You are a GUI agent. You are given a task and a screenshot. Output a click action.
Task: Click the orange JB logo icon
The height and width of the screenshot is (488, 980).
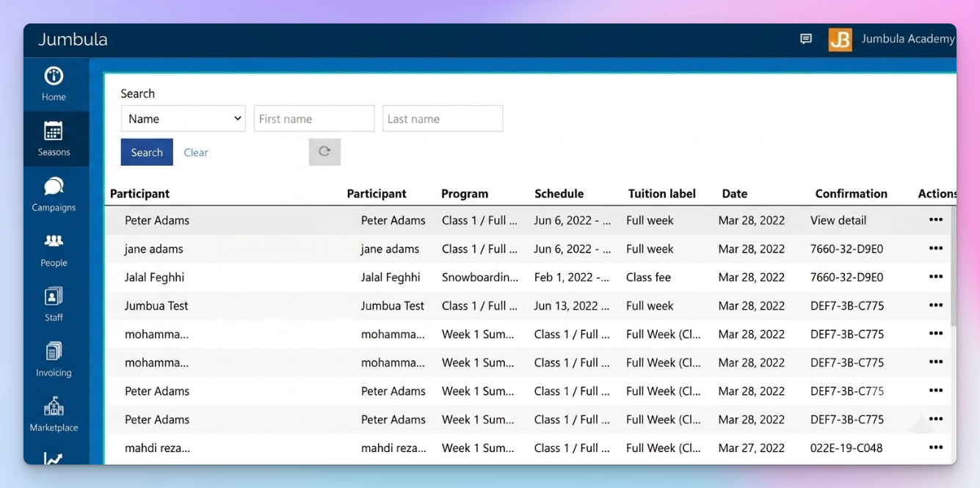pyautogui.click(x=841, y=40)
